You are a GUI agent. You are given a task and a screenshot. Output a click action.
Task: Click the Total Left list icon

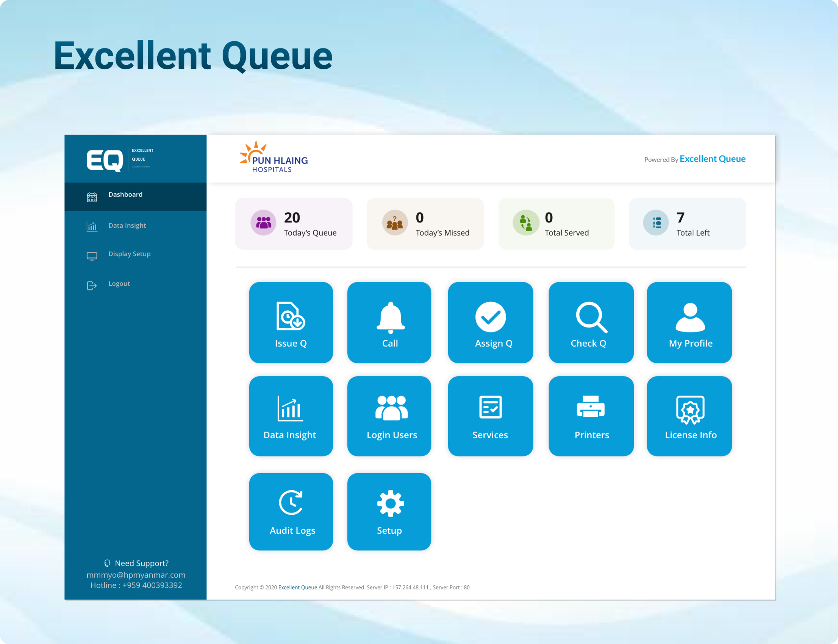(x=656, y=222)
